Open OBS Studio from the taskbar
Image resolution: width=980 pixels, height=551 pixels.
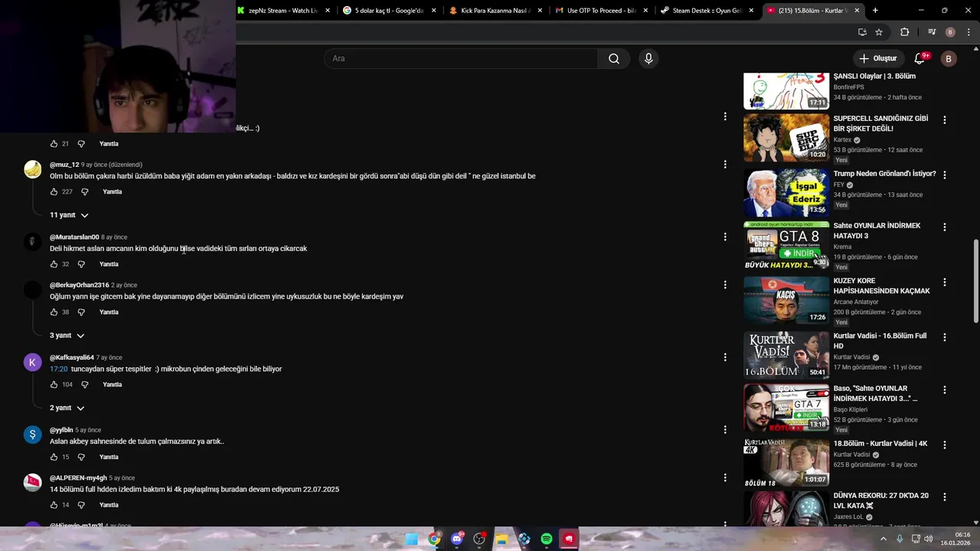pyautogui.click(x=479, y=539)
